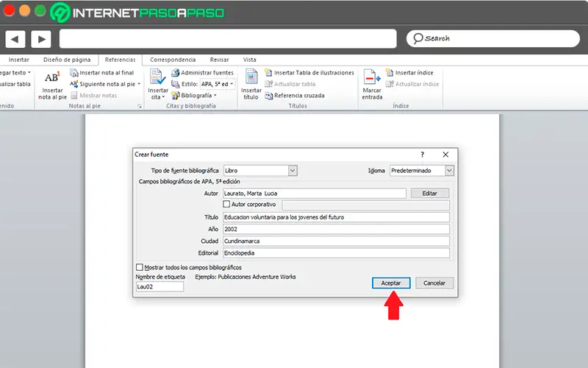This screenshot has height=368, width=588.
Task: Click the Citas y bibliografía group label
Action: [191, 106]
